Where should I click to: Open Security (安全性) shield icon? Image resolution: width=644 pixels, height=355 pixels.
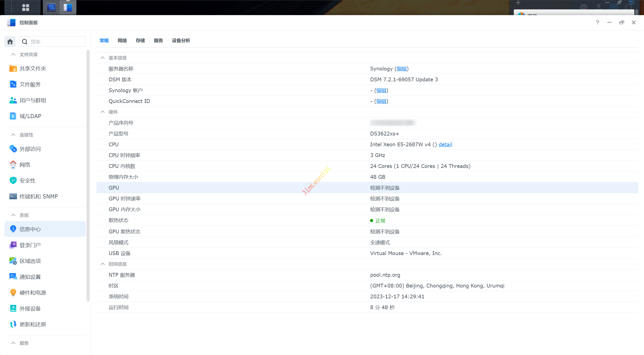point(13,180)
